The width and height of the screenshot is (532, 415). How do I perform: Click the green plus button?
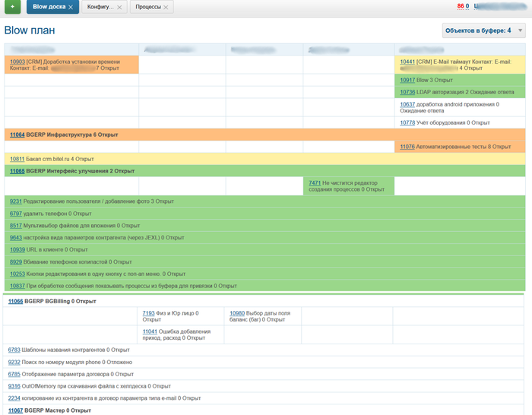click(11, 7)
